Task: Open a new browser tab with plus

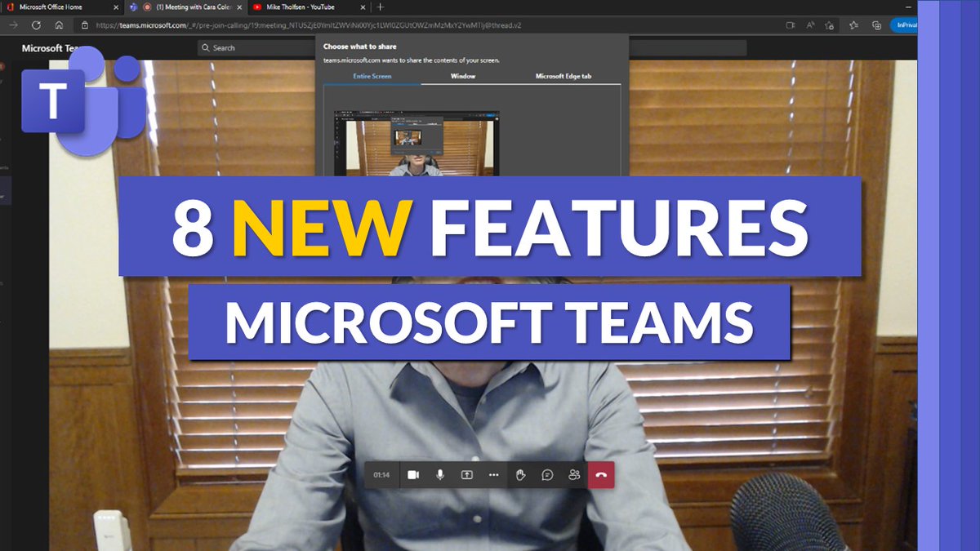Action: [x=380, y=7]
